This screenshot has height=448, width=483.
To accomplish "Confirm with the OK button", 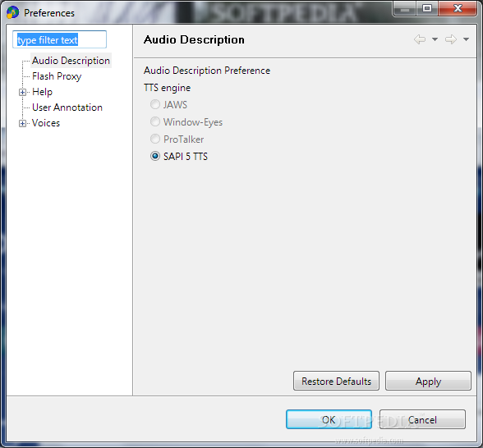I will 329,419.
